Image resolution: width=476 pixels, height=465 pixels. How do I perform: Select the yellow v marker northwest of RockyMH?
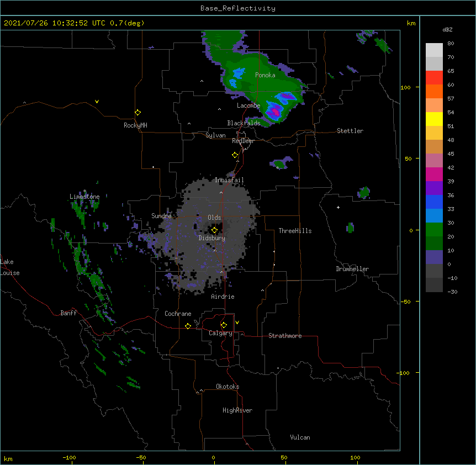[x=97, y=102]
